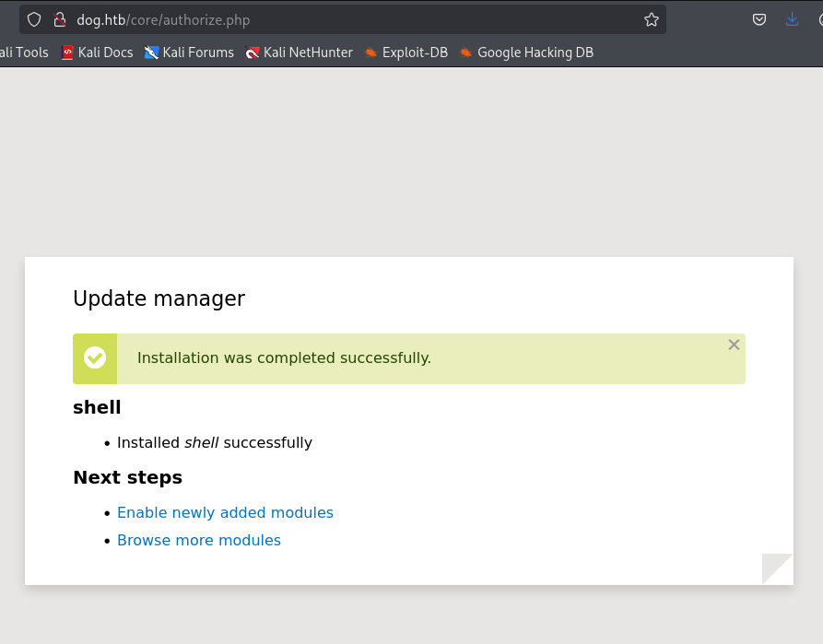
Task: Focus the address bar showing dog.htb/core/authorize.php
Action: (343, 20)
